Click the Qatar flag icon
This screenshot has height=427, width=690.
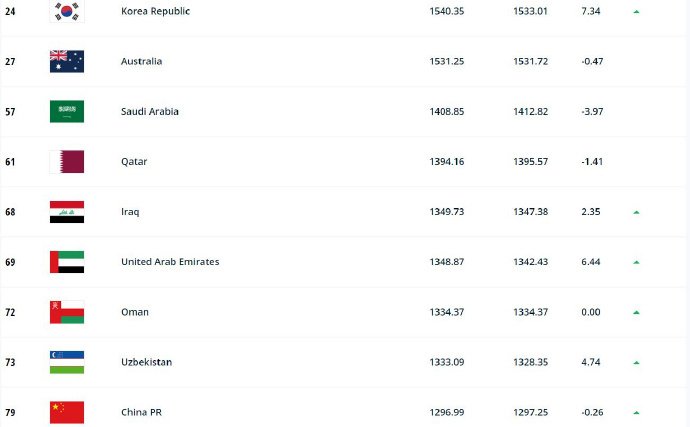67,161
